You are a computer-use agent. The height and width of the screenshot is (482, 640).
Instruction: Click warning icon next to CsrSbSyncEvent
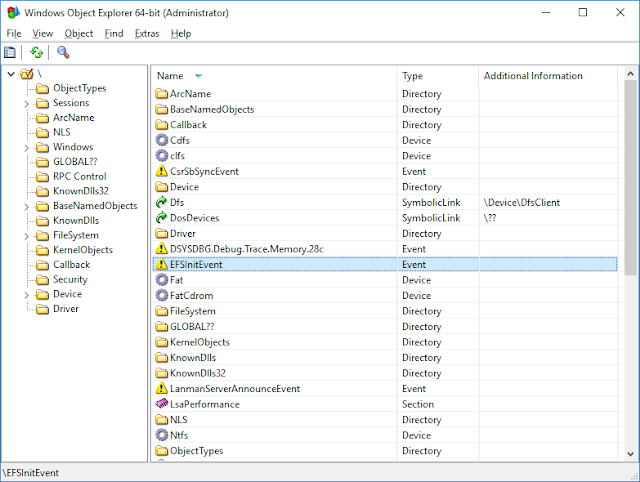pyautogui.click(x=162, y=171)
